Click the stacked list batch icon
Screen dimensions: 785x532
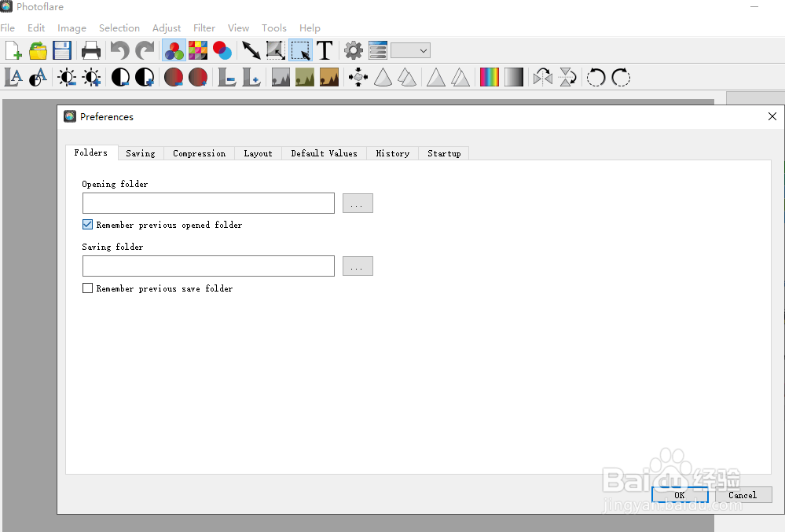[x=378, y=50]
